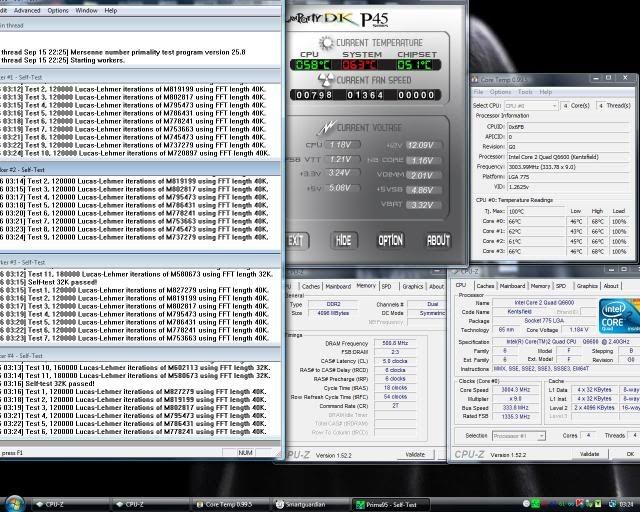
Task: Click Worker #2 Self-Test title bar in Prime95
Action: coord(140,169)
